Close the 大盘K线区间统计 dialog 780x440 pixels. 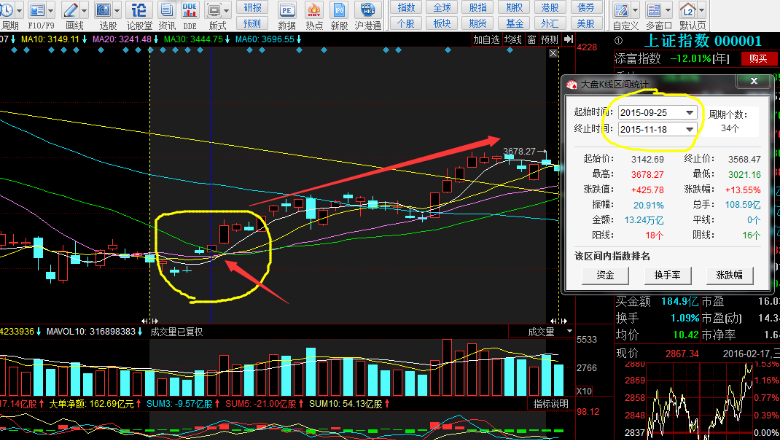754,81
